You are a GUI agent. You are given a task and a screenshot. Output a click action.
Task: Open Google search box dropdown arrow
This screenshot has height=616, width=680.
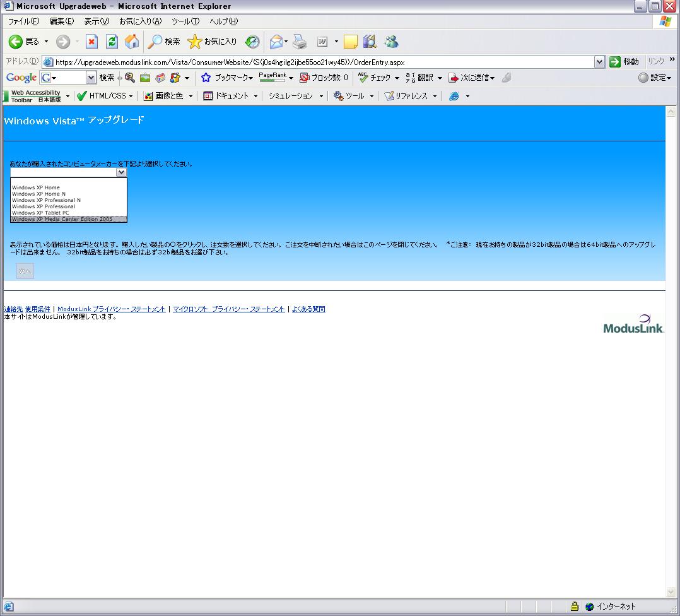91,78
